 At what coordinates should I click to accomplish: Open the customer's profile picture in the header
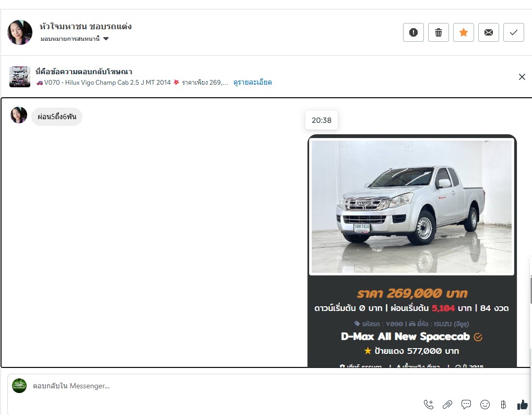click(20, 32)
